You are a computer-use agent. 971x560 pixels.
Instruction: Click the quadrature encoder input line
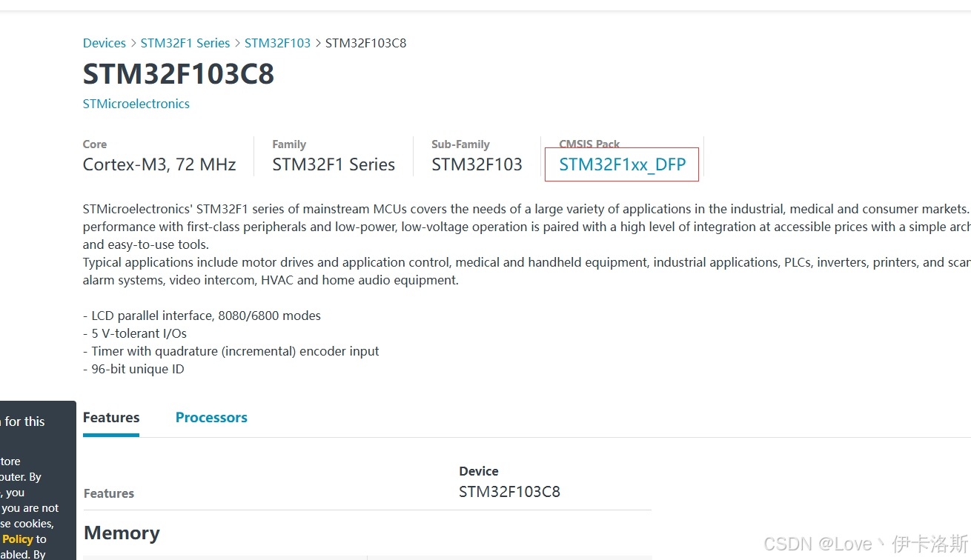pos(231,351)
